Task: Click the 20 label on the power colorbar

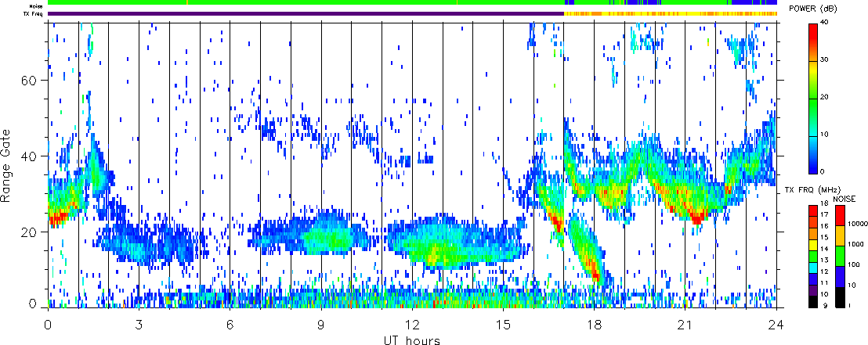Action: tap(826, 97)
